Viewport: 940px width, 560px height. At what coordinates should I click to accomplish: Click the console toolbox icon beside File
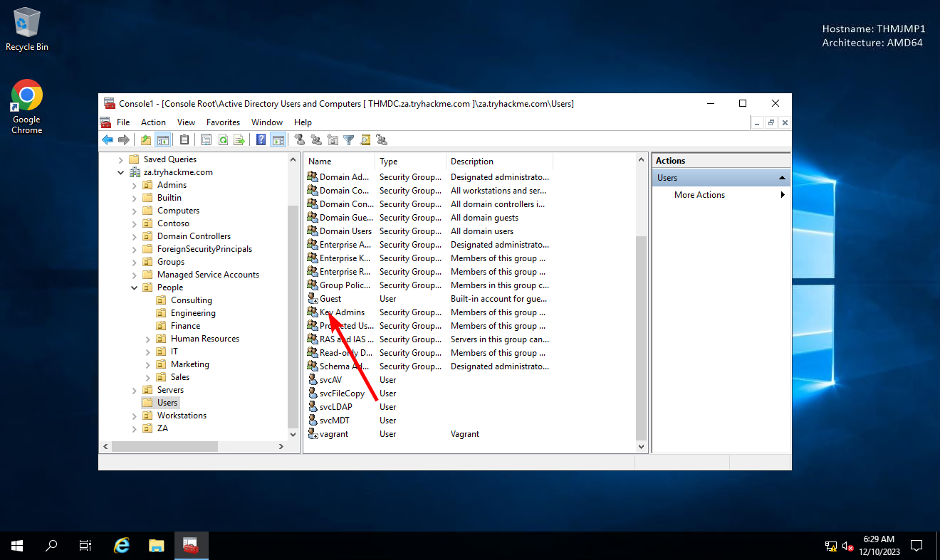(106, 122)
